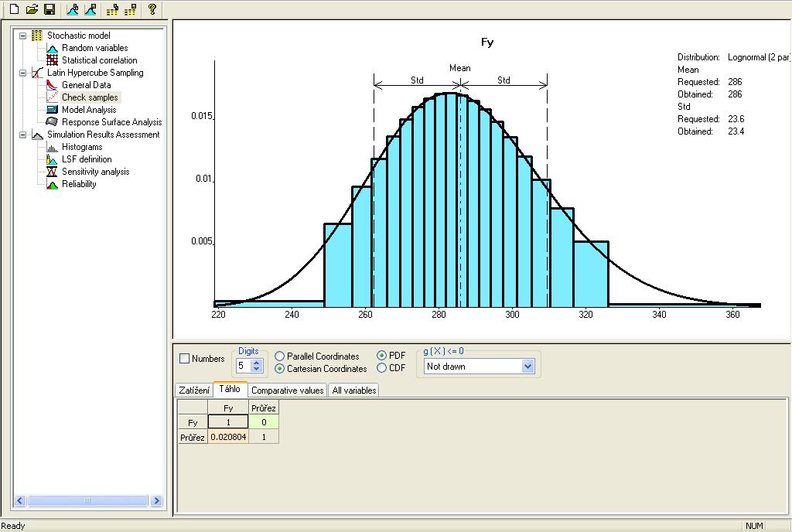This screenshot has height=532, width=792.
Task: Open help with the question mark icon
Action: [152, 9]
